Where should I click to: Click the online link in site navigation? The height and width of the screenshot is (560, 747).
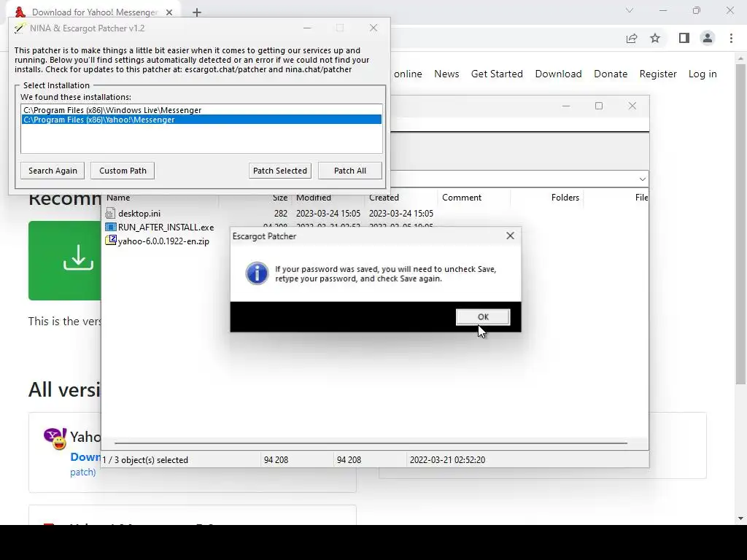(x=408, y=74)
